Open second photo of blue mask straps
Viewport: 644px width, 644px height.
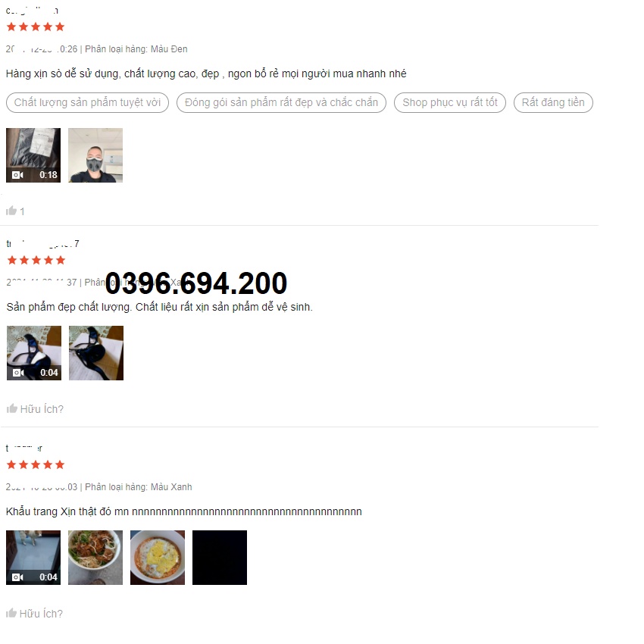click(x=96, y=353)
